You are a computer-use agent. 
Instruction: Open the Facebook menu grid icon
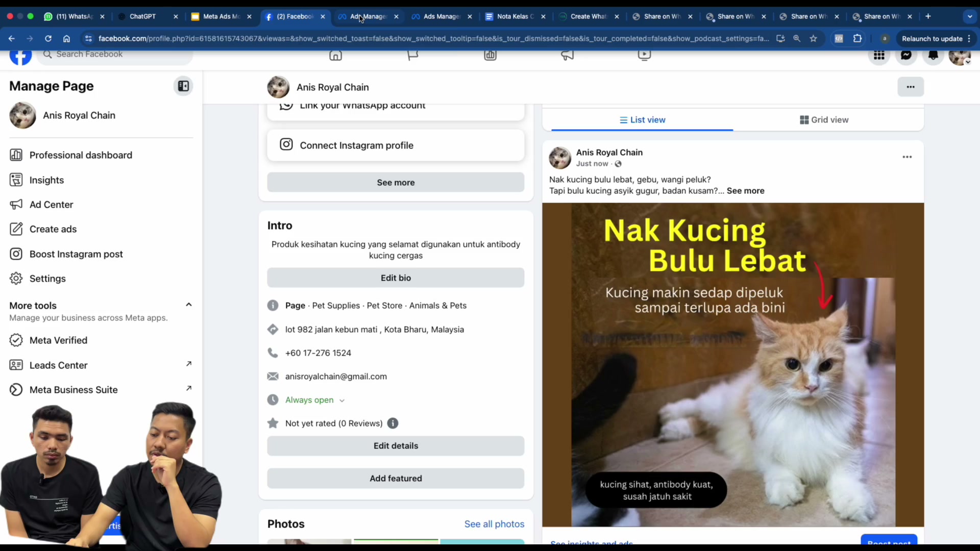point(879,55)
